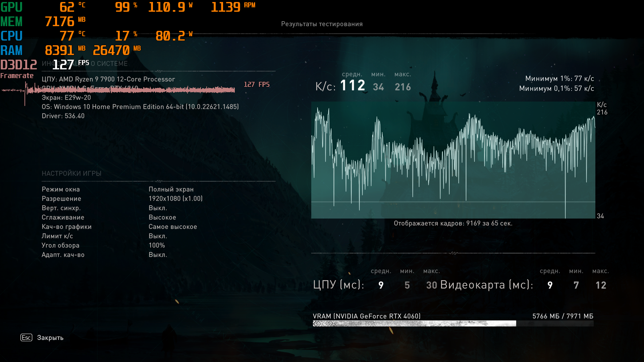
Task: Click the Кач-во графики setting label
Action: (x=67, y=227)
